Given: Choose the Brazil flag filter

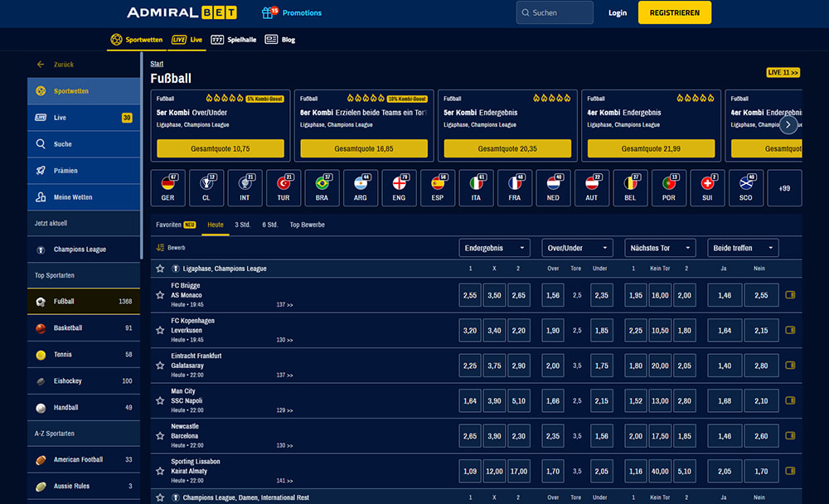Looking at the screenshot, I should coord(322,188).
